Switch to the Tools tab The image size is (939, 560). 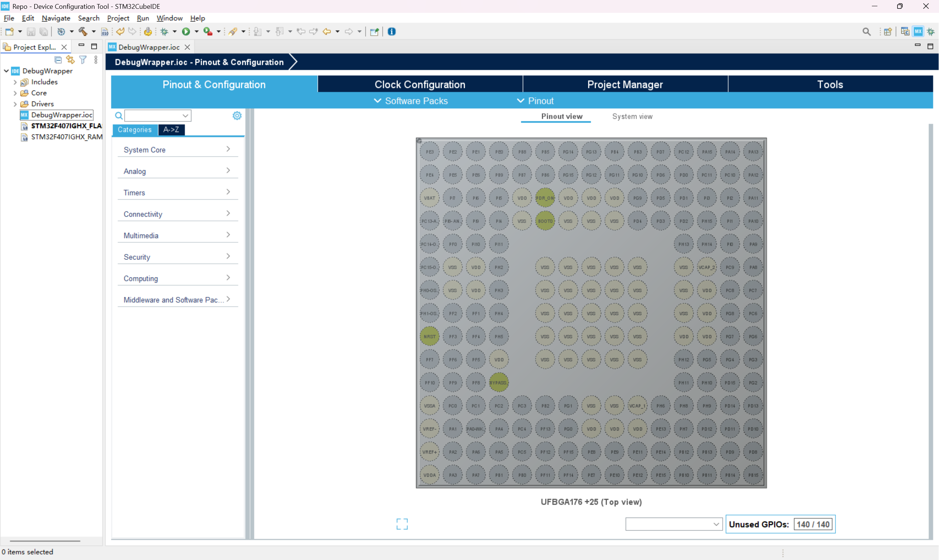(830, 85)
